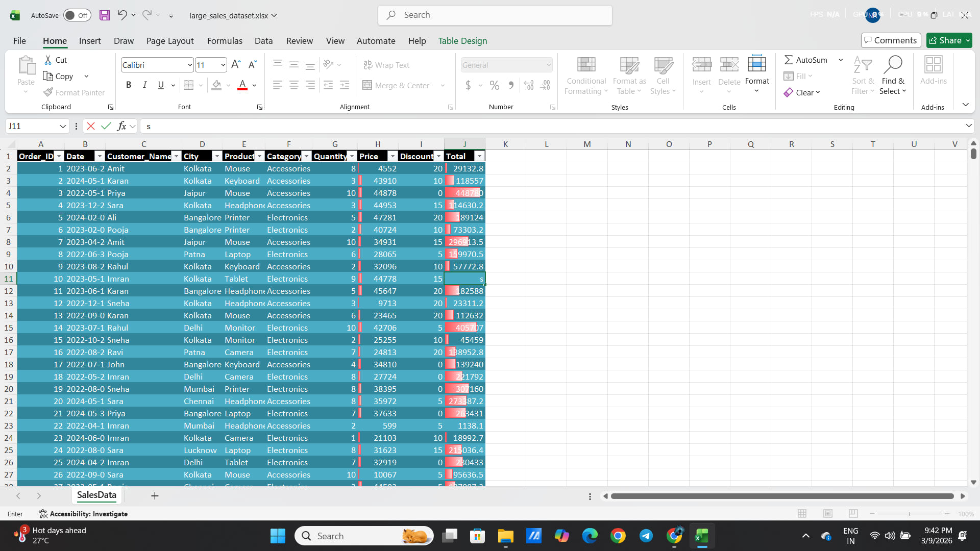This screenshot has width=980, height=551.
Task: Open Chrome from the Windows taskbar
Action: [x=618, y=536]
